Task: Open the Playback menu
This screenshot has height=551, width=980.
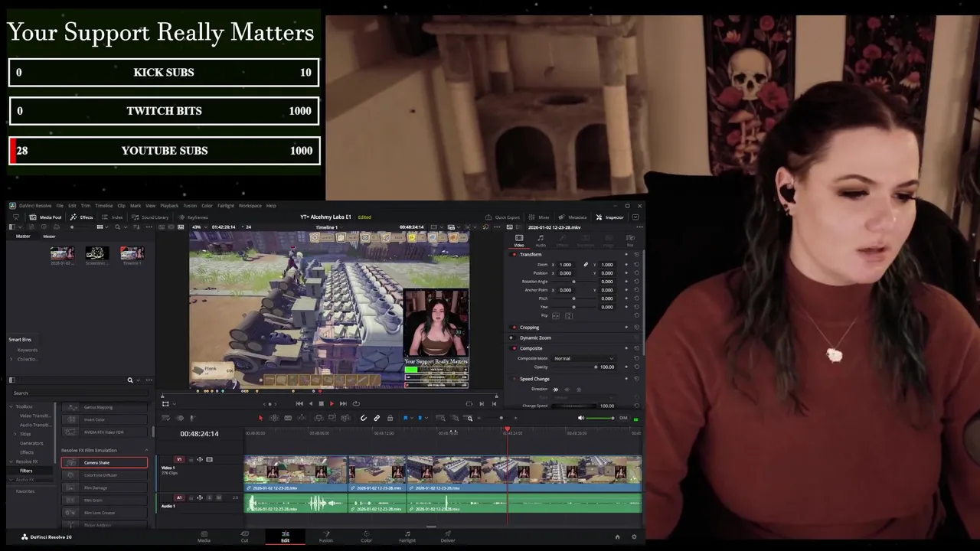Action: [x=169, y=206]
